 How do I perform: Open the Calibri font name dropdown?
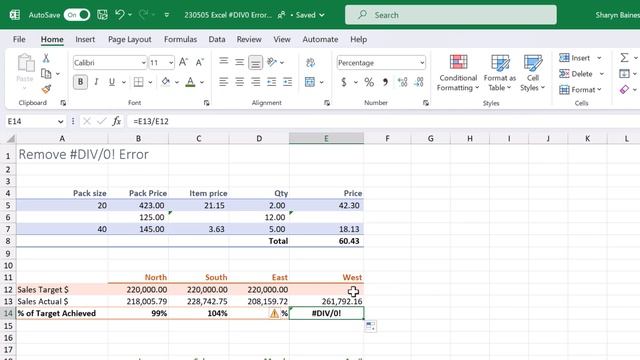(143, 63)
